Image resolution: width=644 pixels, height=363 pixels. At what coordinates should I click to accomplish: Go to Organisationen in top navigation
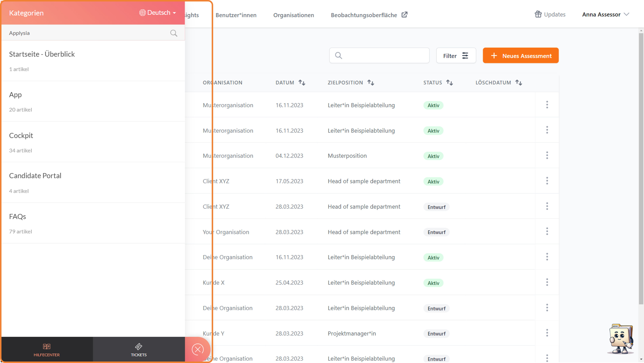294,15
